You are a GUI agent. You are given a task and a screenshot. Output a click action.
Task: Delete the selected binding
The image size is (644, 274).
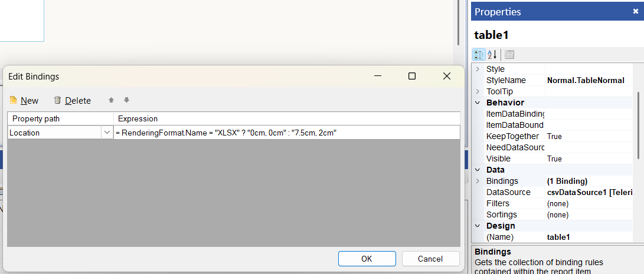(72, 101)
